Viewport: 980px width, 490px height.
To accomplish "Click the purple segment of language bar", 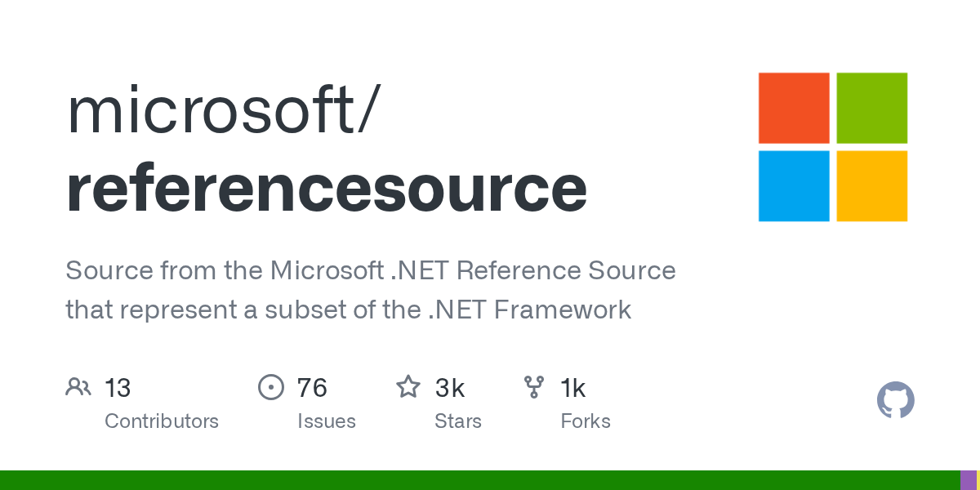I will 968,480.
